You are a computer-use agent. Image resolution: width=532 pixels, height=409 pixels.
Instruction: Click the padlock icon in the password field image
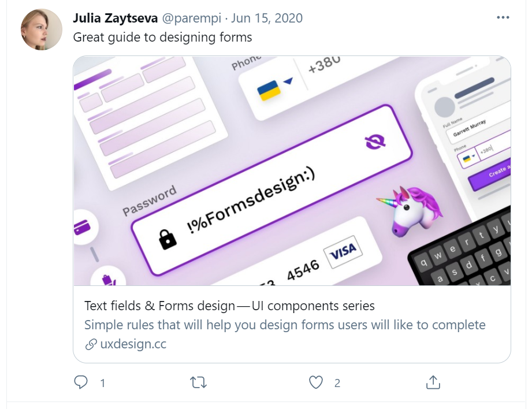click(168, 240)
